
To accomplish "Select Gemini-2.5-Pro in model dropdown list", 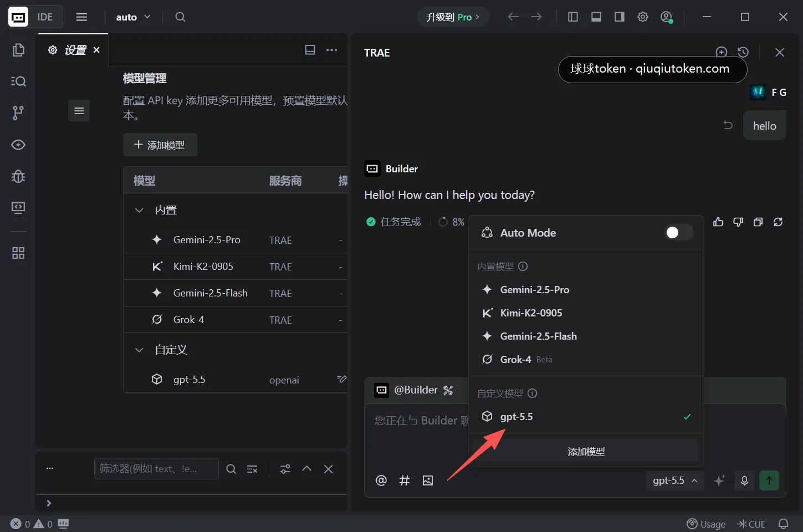I will 586,290.
